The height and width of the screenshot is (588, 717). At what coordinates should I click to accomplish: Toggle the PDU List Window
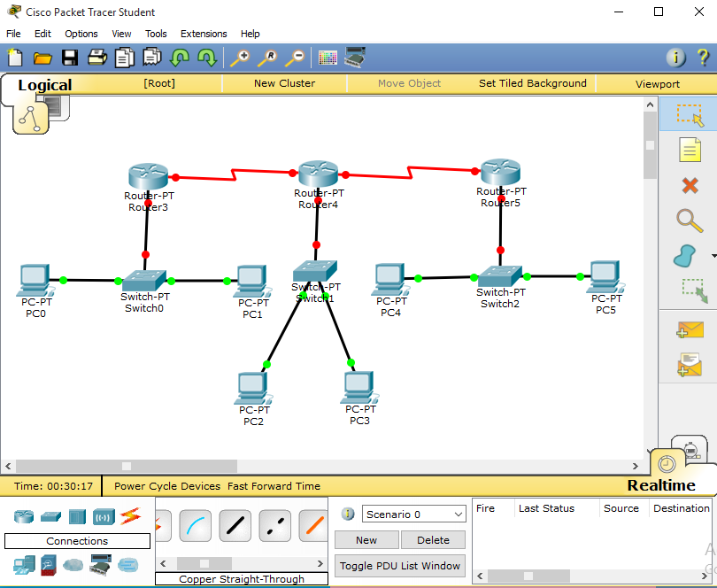click(x=399, y=566)
